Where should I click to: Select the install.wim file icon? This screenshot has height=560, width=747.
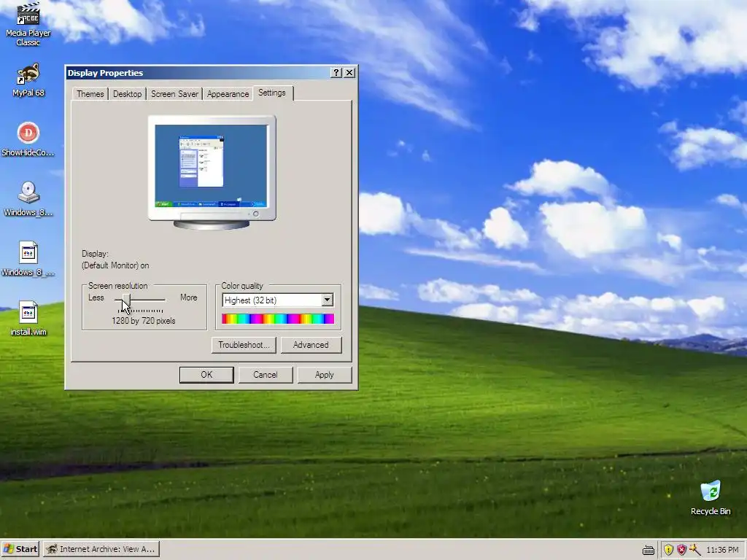28,319
